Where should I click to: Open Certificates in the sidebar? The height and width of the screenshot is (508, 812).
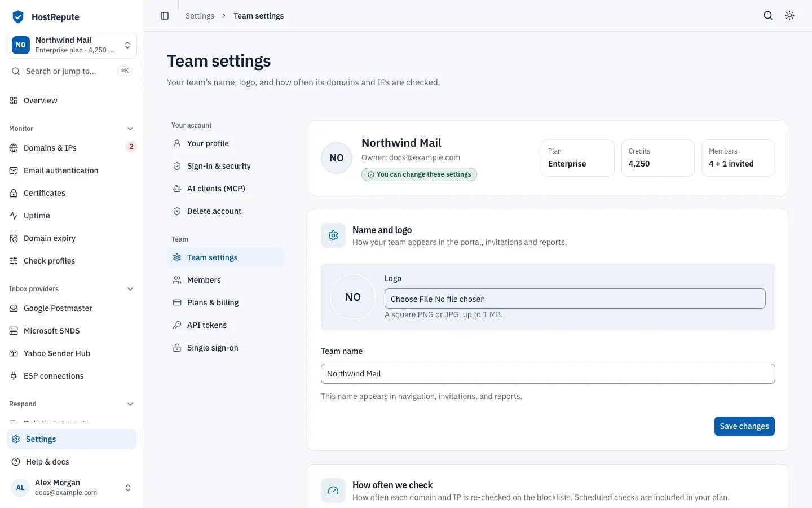(72, 193)
